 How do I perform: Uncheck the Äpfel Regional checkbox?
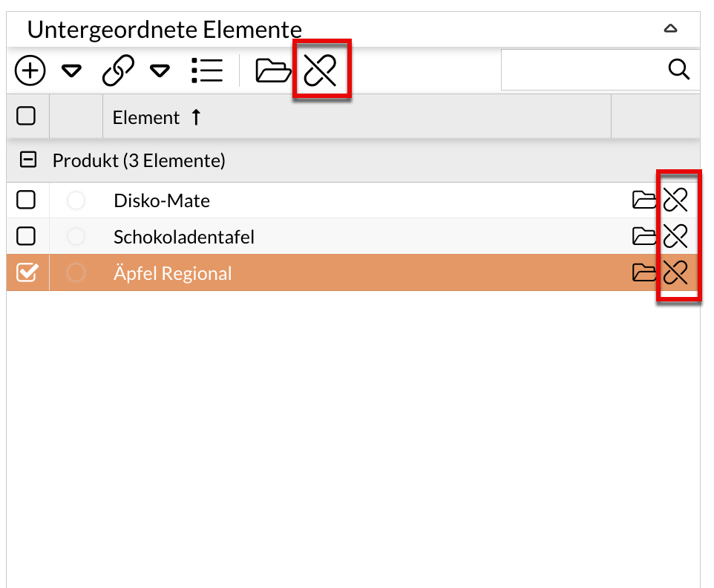click(x=26, y=273)
